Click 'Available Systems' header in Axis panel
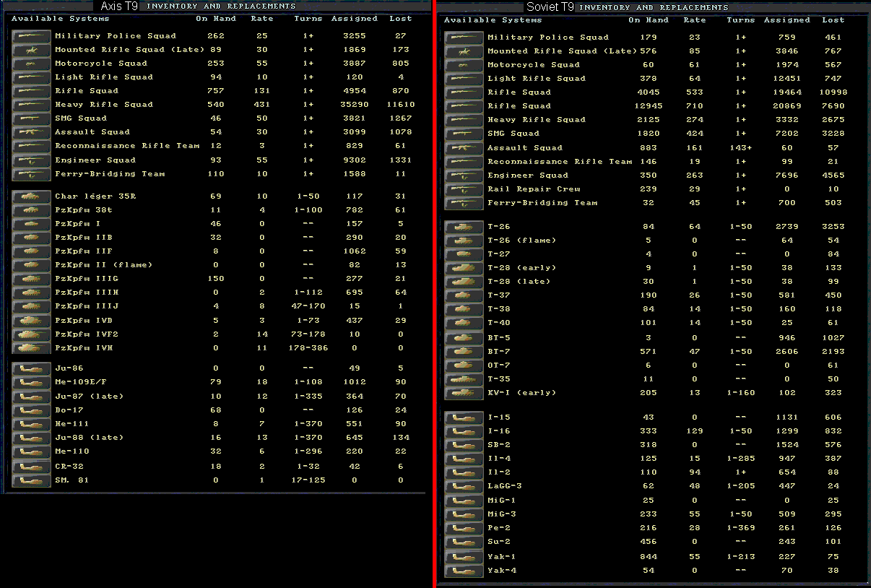Screen dimensions: 871x588 (x=60, y=19)
